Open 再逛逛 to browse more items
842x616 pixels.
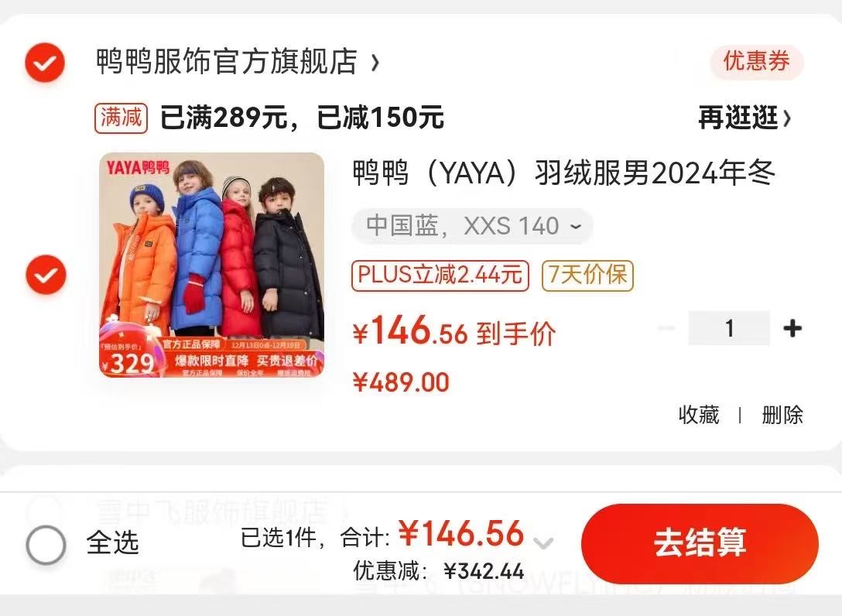744,118
